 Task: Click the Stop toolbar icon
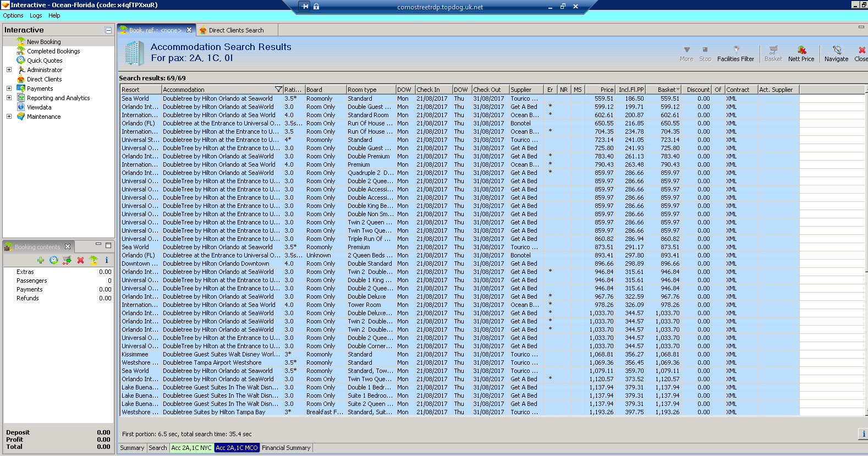(705, 50)
